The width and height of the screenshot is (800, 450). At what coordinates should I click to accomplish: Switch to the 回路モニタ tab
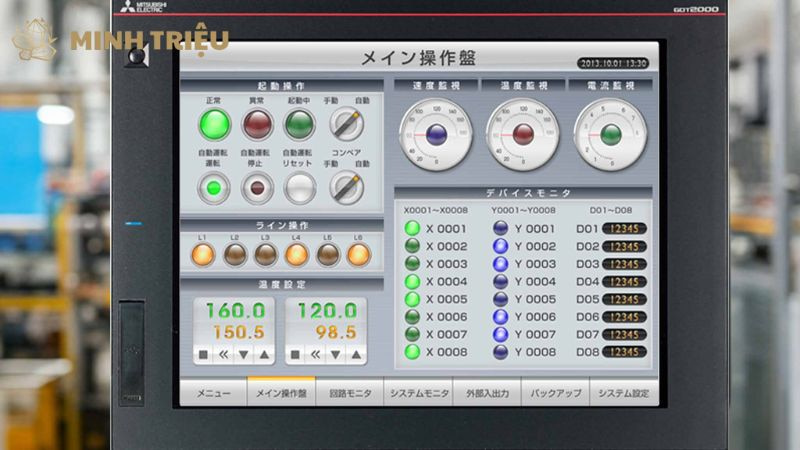coord(350,393)
